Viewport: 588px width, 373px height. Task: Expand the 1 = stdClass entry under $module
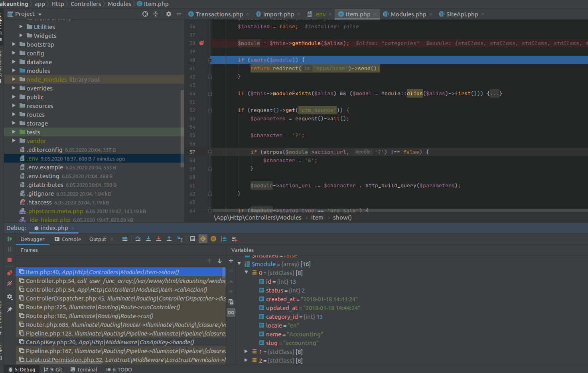pos(246,351)
